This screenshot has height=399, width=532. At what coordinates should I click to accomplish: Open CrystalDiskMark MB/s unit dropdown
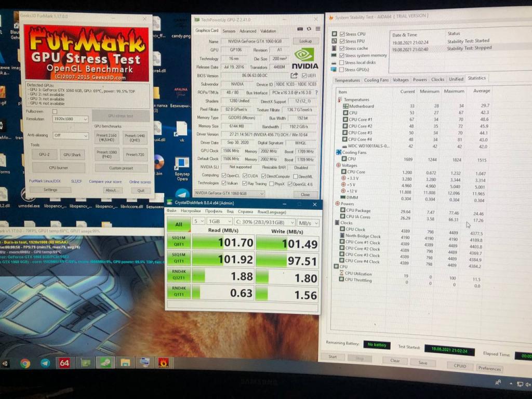[x=308, y=223]
